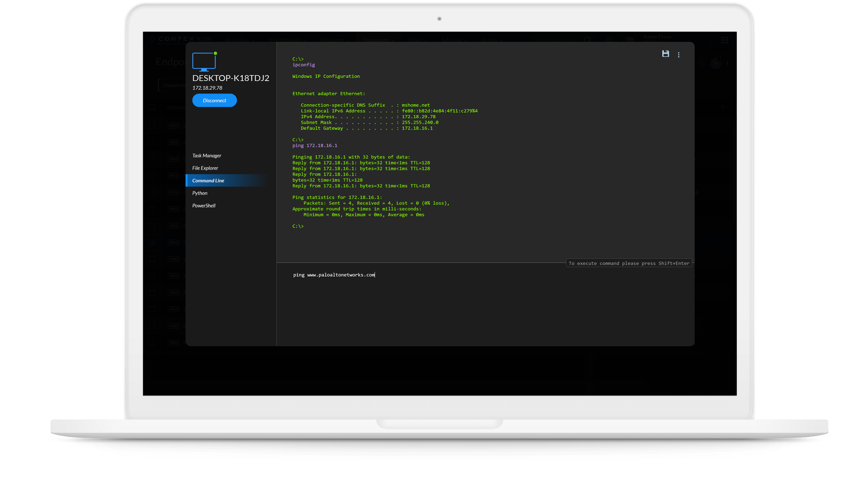
Task: Open the dimmed settings gear icon
Action: [x=609, y=40]
